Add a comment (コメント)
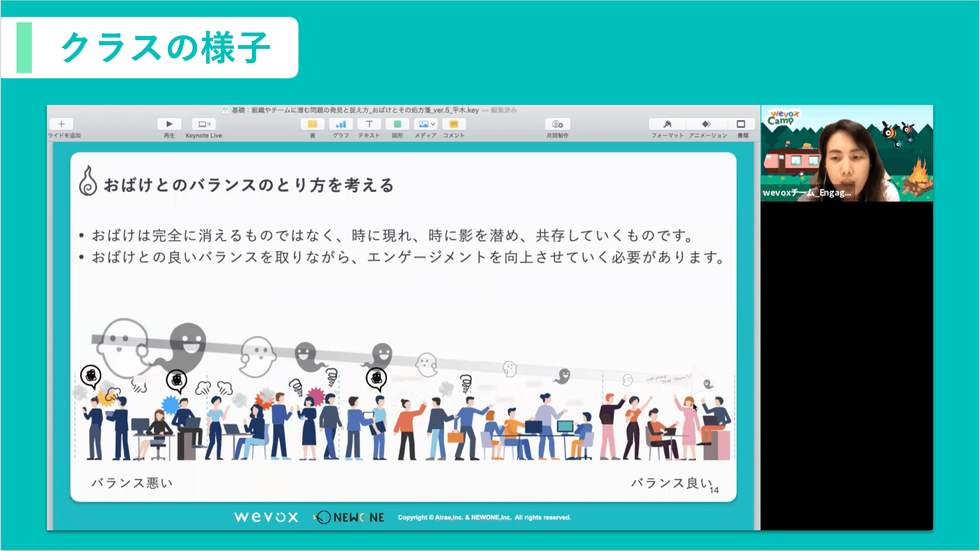980x551 pixels. point(454,124)
